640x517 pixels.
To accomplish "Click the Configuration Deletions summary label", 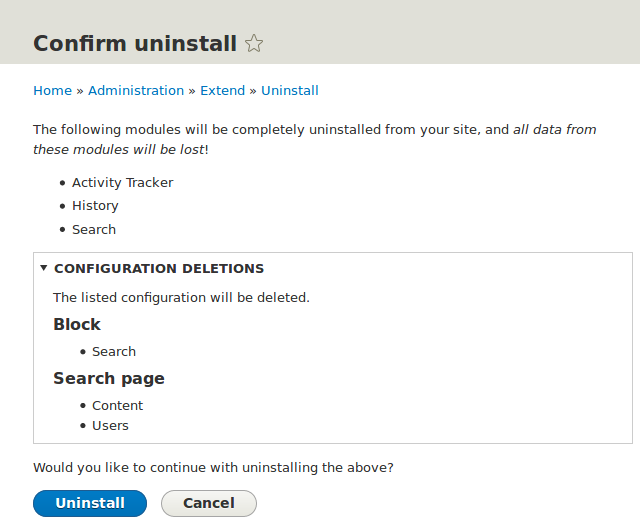I will point(159,268).
